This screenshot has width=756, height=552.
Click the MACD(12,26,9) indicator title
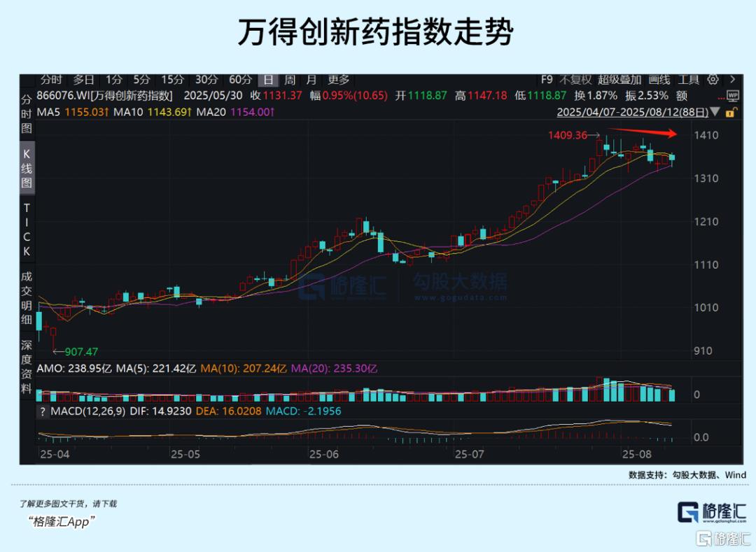pyautogui.click(x=88, y=411)
